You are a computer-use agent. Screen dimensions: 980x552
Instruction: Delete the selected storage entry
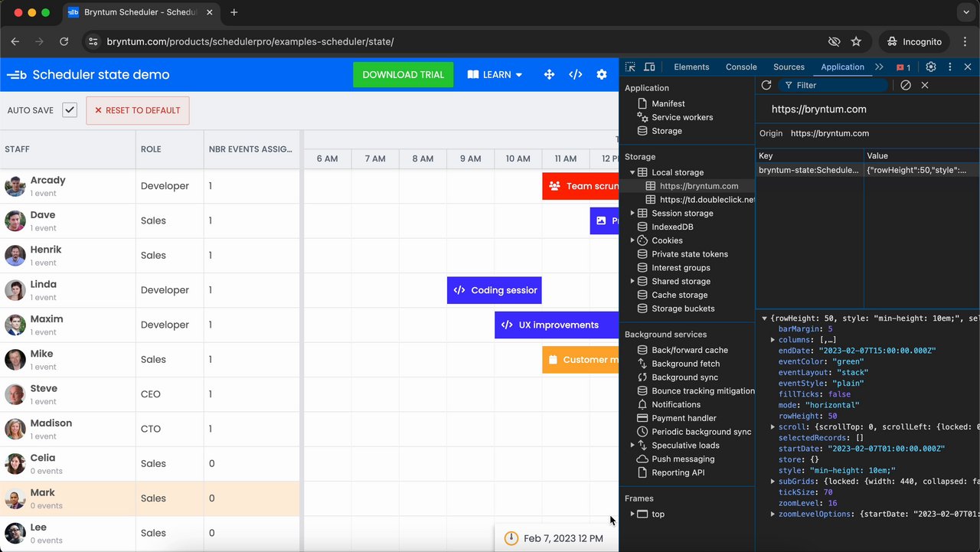[925, 85]
